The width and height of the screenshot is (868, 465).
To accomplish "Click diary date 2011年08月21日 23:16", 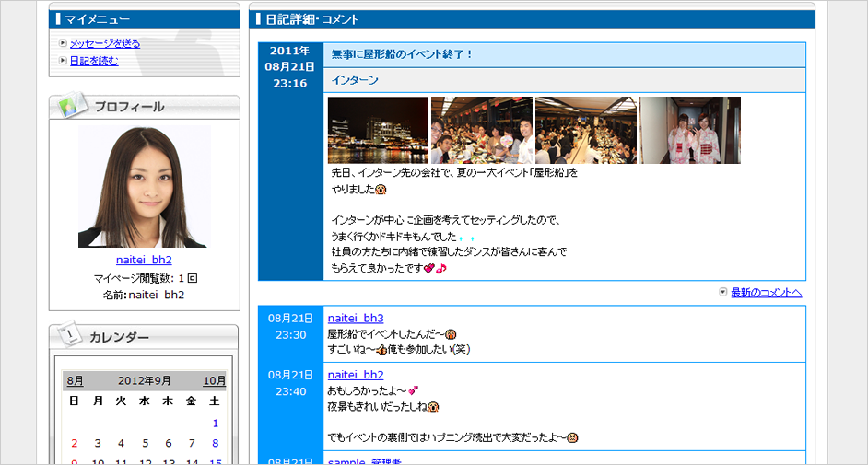I will (x=290, y=67).
